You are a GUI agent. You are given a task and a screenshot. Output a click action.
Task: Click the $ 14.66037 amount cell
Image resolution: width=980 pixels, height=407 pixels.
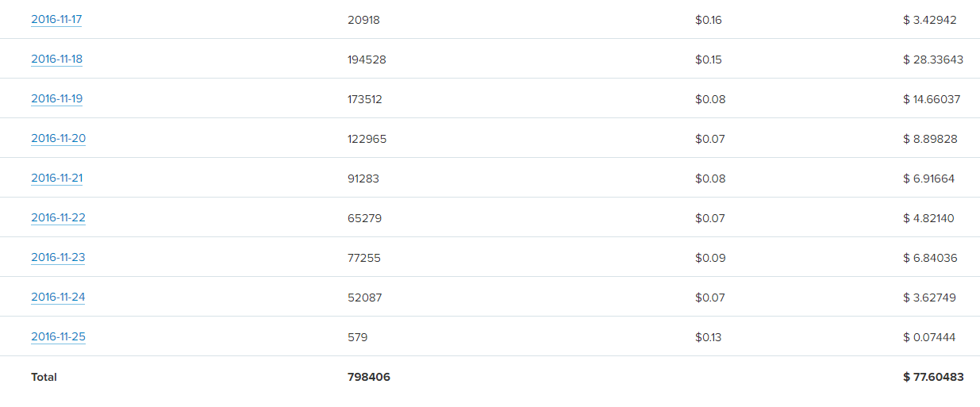click(x=932, y=99)
